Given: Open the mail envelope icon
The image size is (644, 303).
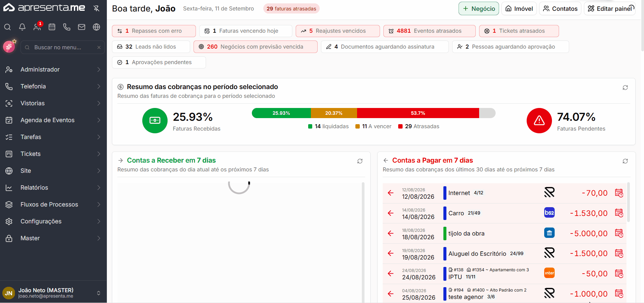Looking at the screenshot, I should [x=82, y=27].
